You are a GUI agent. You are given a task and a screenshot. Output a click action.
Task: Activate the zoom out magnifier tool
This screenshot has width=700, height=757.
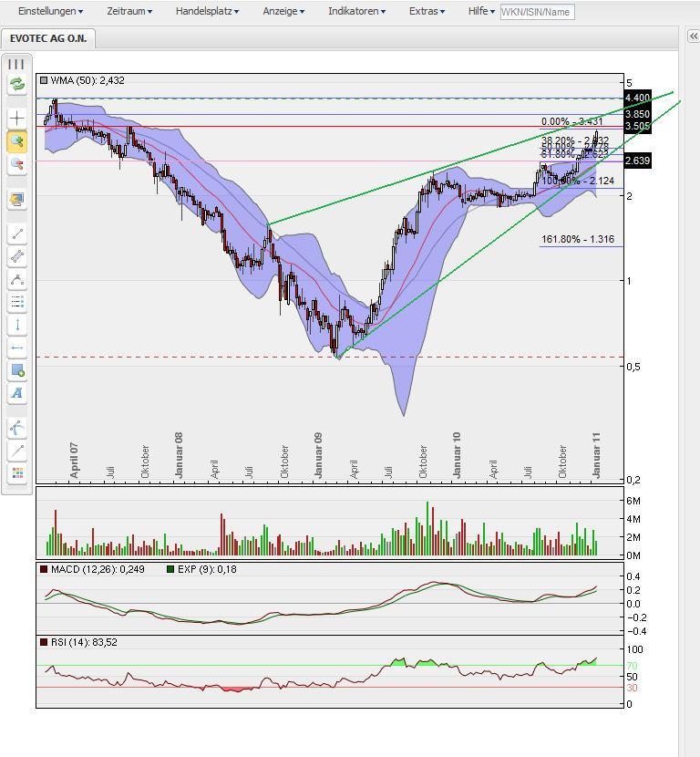(x=17, y=165)
